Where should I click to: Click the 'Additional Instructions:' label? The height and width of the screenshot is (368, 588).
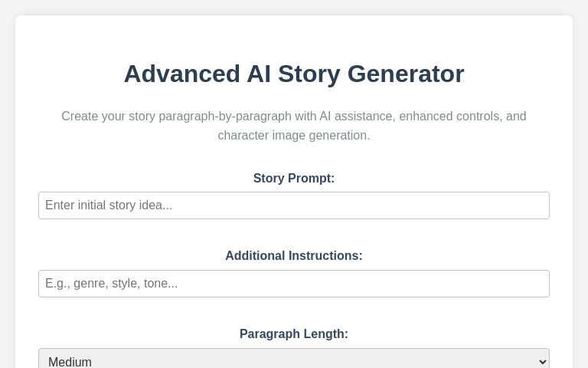click(x=294, y=256)
